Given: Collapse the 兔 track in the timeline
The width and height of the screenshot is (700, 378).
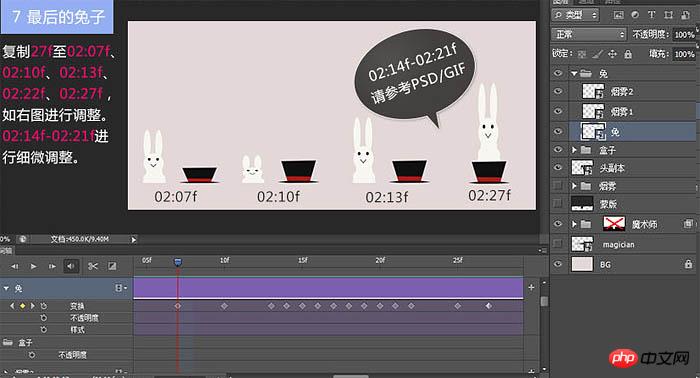Looking at the screenshot, I should coord(6,289).
